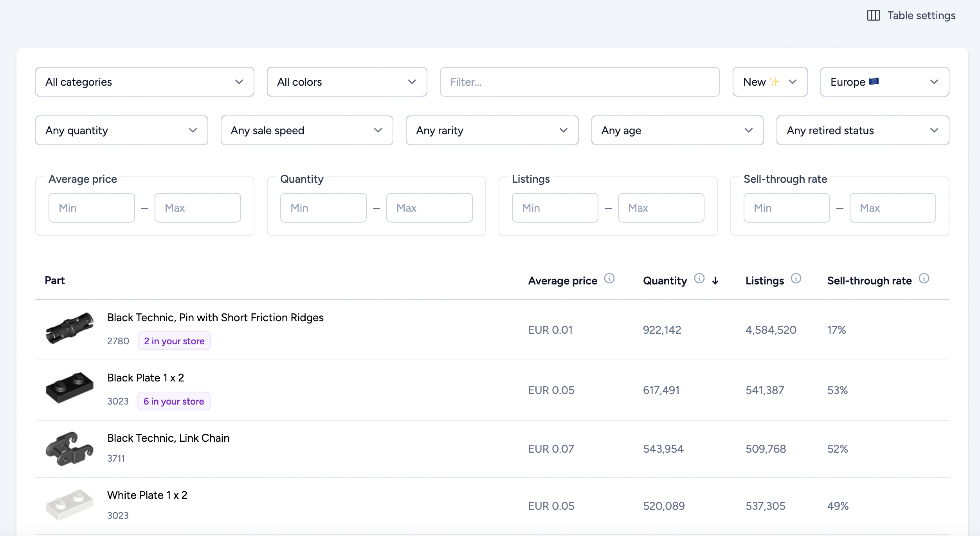Click Quantity sort descending arrow

pos(715,281)
